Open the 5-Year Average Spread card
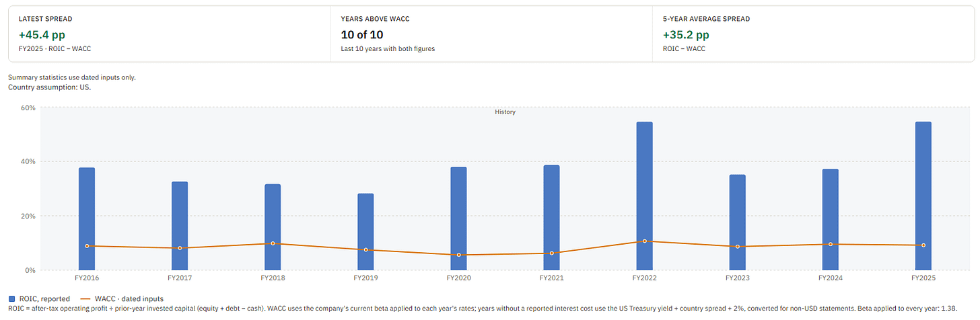Screen dimensions: 980x320 tap(813, 34)
